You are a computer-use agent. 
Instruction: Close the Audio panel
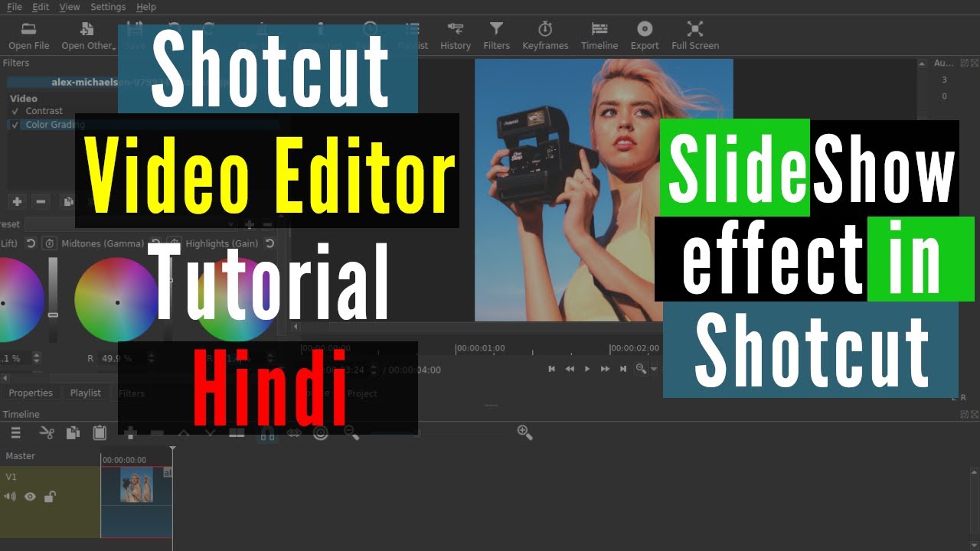975,64
